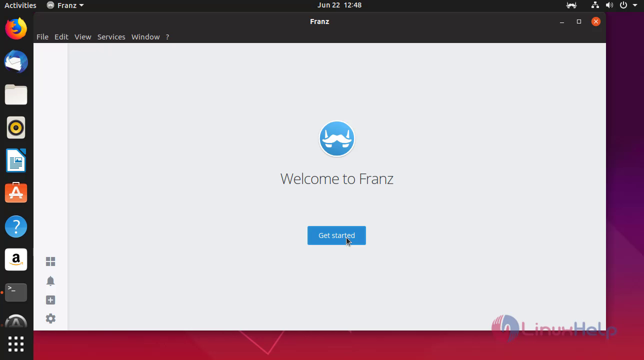The width and height of the screenshot is (644, 360).
Task: Click the volume icon in system tray
Action: pos(609,5)
